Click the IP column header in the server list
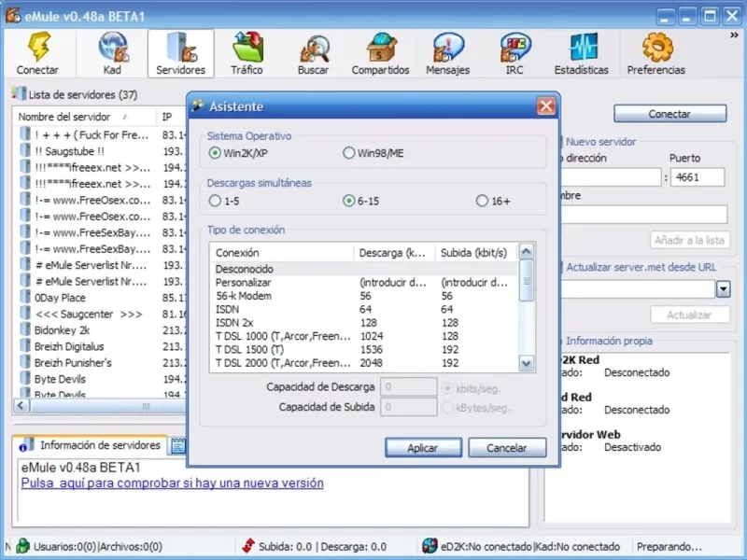This screenshot has height=560, width=747. tap(172, 117)
